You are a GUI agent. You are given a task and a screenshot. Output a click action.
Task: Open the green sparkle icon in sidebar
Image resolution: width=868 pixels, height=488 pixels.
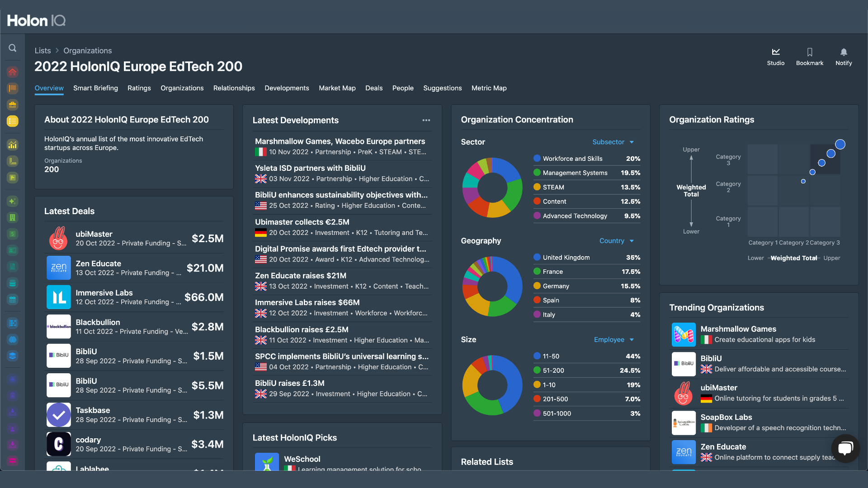13,201
